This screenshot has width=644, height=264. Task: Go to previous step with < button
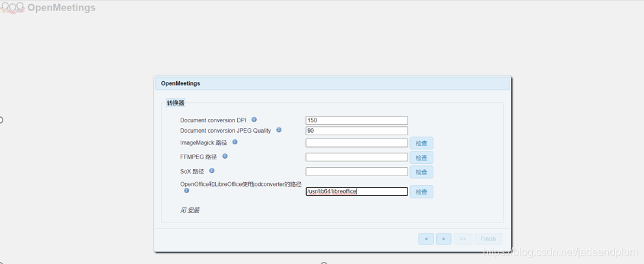[426, 239]
